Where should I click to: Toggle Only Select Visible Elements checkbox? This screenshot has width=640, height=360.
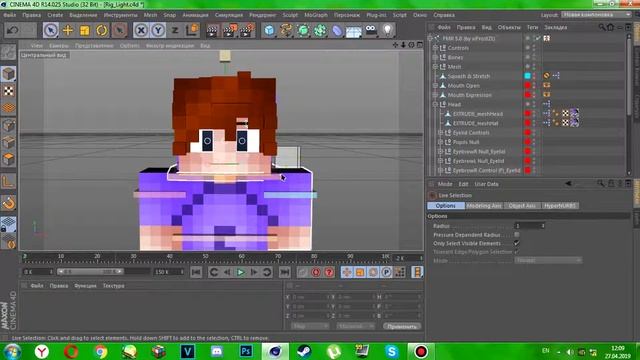pyautogui.click(x=517, y=243)
